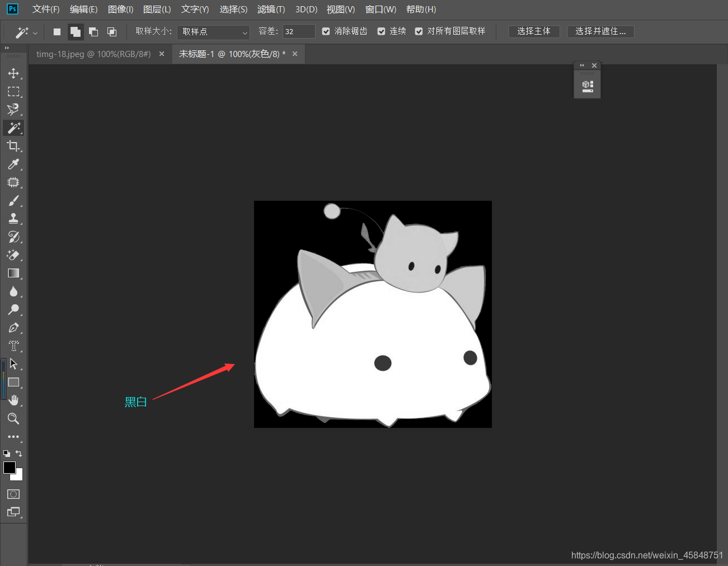The height and width of the screenshot is (566, 728).
Task: Close the timg-18.jpeg tab
Action: (x=162, y=54)
